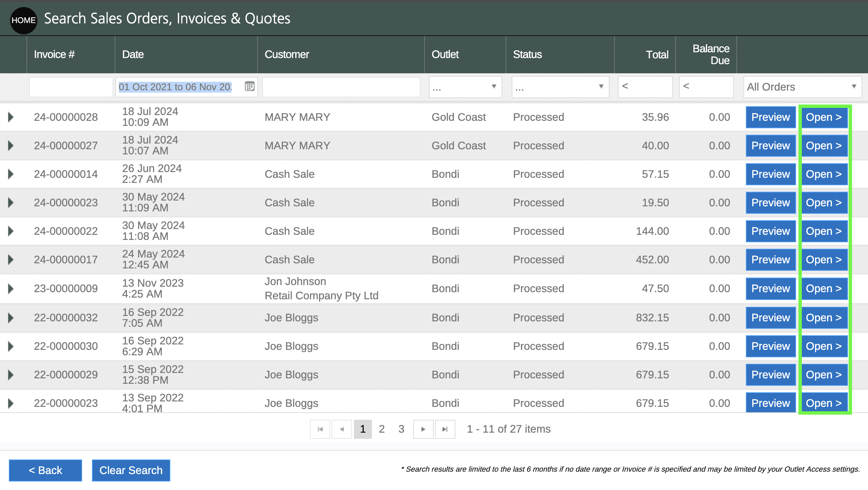Open the Status filter dropdown
The height and width of the screenshot is (490, 868).
pos(560,87)
